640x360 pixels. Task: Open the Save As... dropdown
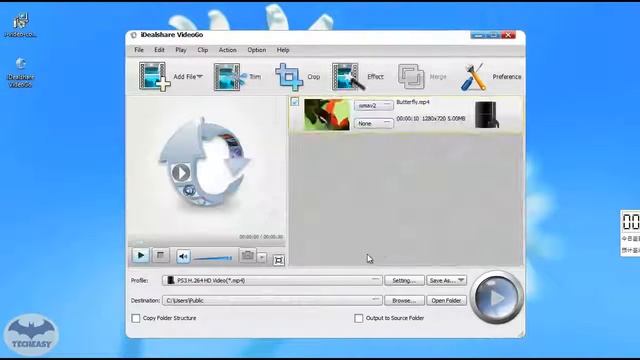[x=447, y=280]
